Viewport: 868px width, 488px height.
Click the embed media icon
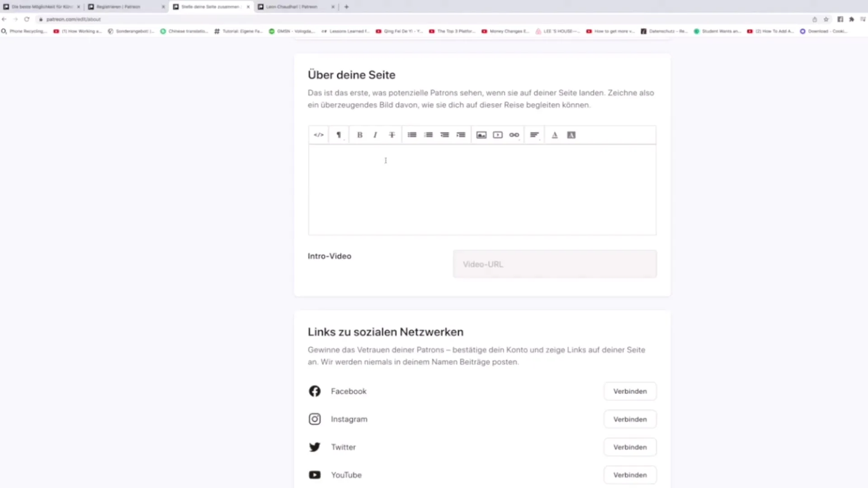click(x=498, y=135)
